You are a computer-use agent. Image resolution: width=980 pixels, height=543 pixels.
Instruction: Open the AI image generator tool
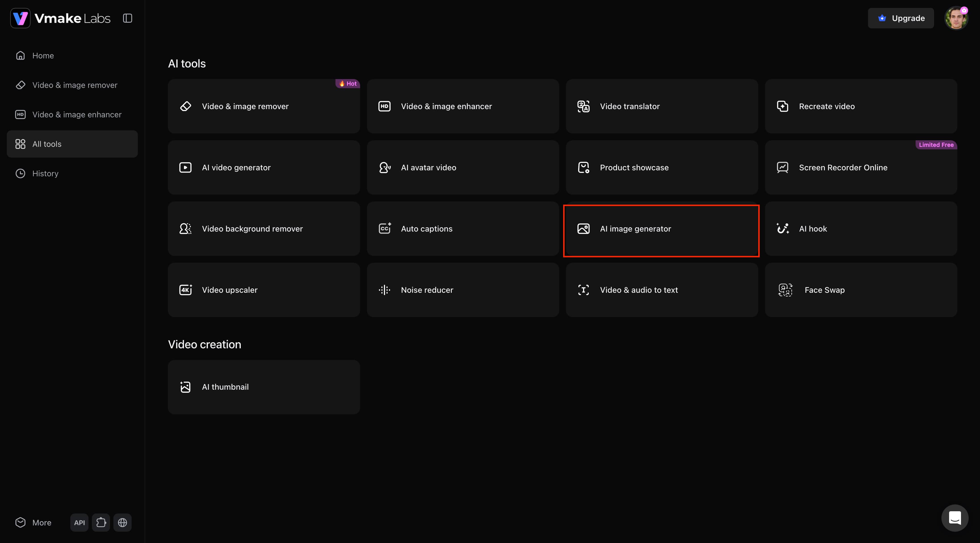662,229
